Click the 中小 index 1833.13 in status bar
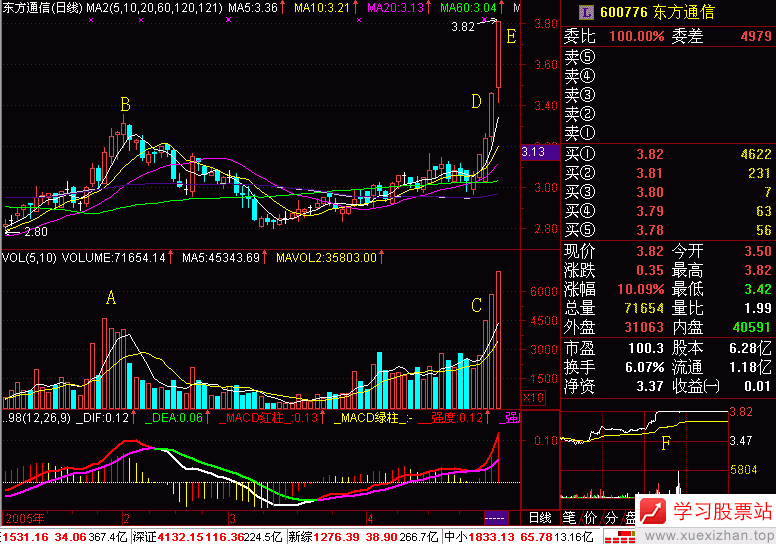The image size is (776, 544). point(491,537)
